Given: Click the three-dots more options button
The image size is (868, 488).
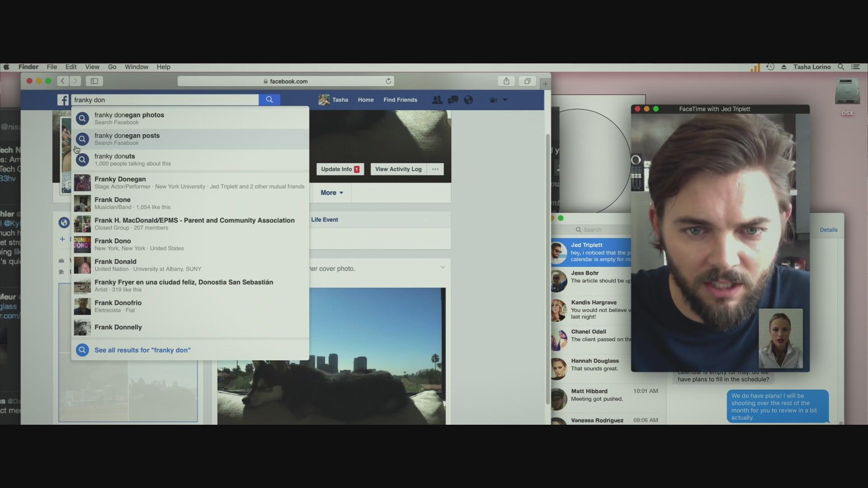Looking at the screenshot, I should point(435,169).
